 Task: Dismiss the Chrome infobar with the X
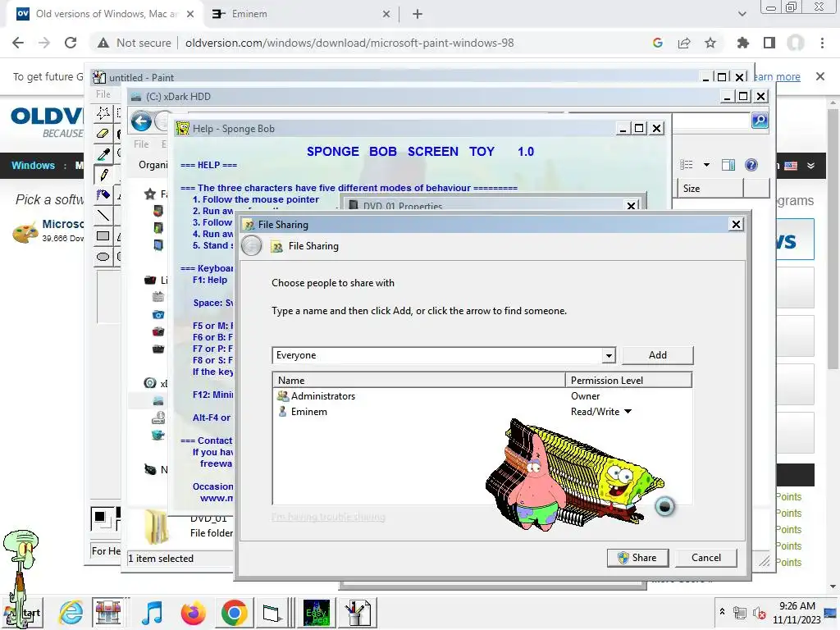[x=820, y=76]
